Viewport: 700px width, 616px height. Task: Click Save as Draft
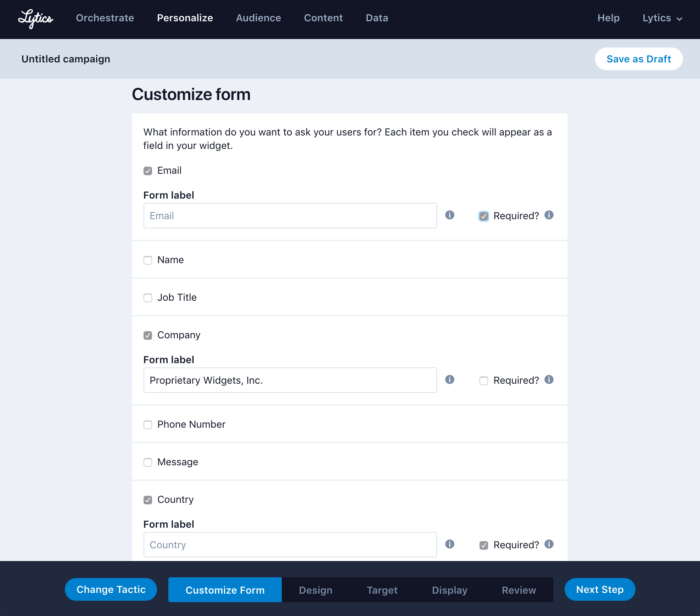point(639,59)
